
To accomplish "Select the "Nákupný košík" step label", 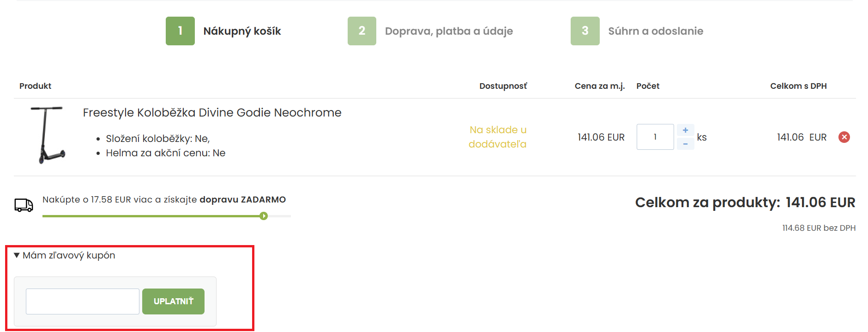I will coord(242,31).
